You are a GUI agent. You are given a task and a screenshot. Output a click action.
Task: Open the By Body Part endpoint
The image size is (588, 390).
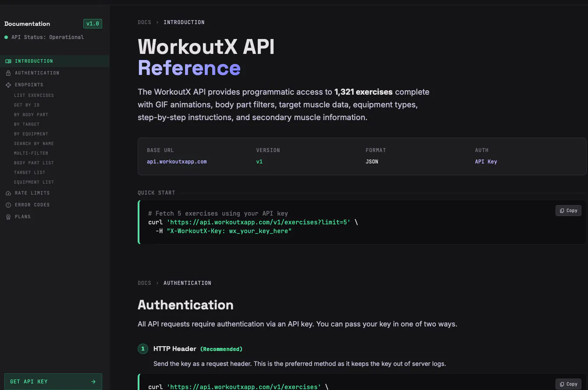coord(31,115)
